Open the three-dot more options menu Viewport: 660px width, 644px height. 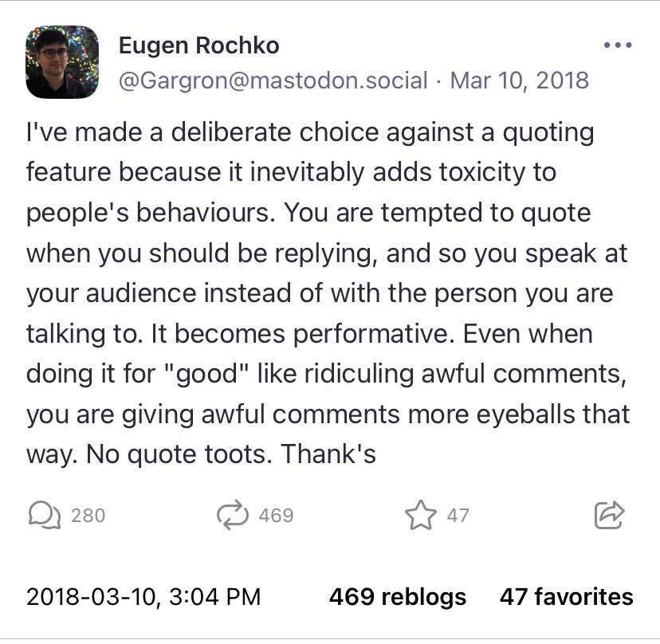617,45
